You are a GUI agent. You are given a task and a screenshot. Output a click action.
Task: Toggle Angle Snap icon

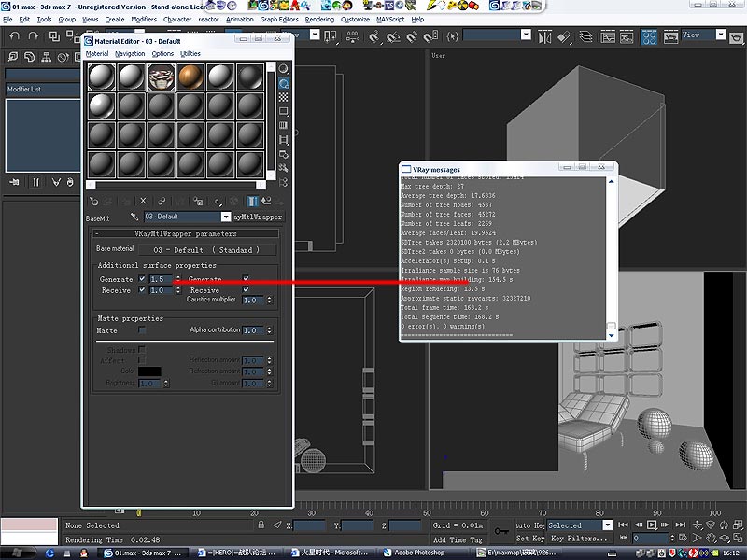393,36
